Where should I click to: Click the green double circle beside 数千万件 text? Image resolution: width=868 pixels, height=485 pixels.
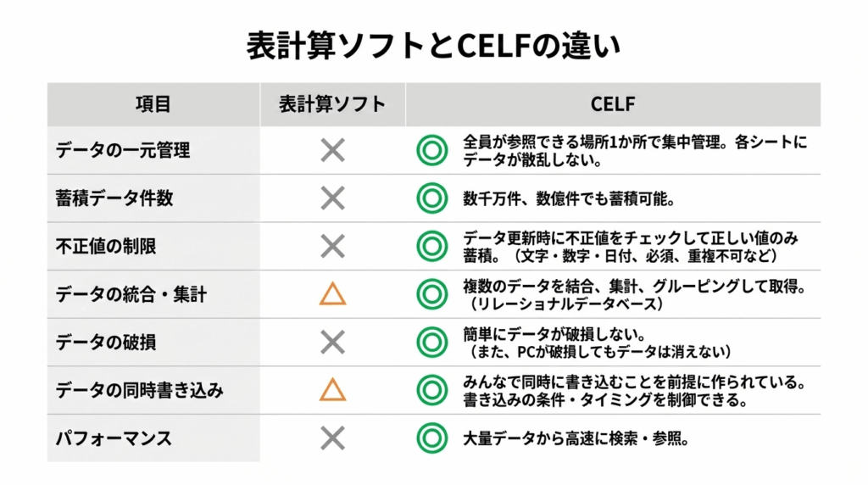tap(431, 198)
